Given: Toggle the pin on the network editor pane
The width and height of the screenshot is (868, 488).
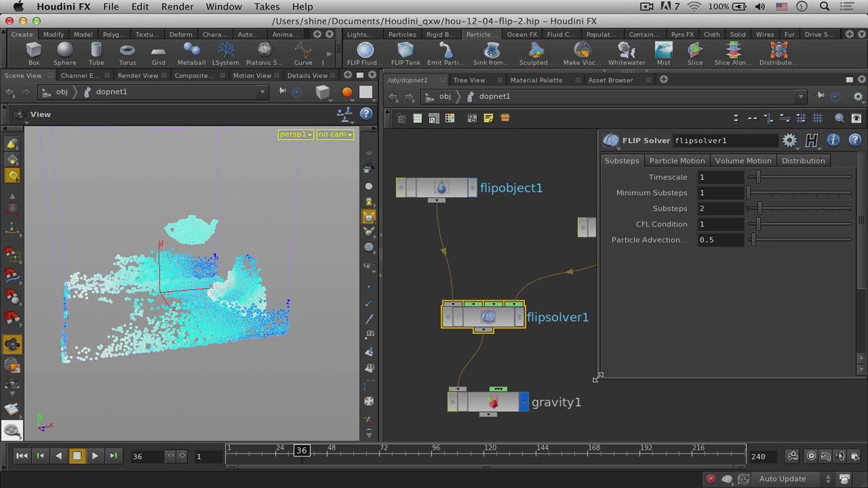Looking at the screenshot, I should [820, 96].
